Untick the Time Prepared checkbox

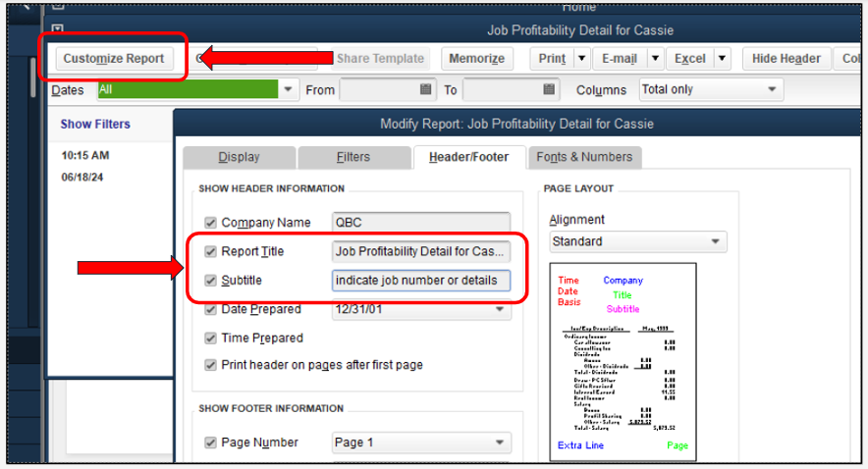coord(210,338)
